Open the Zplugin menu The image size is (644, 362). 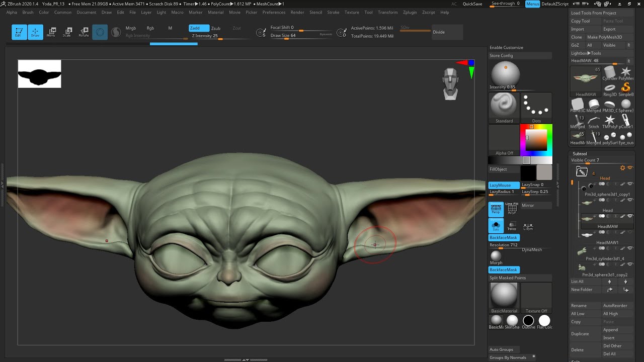point(410,12)
